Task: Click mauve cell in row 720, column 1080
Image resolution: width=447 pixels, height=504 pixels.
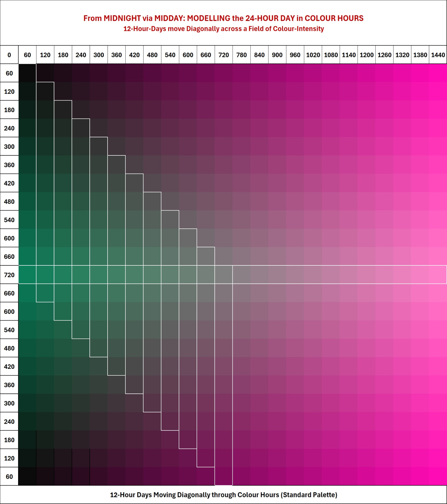Action: tap(331, 275)
